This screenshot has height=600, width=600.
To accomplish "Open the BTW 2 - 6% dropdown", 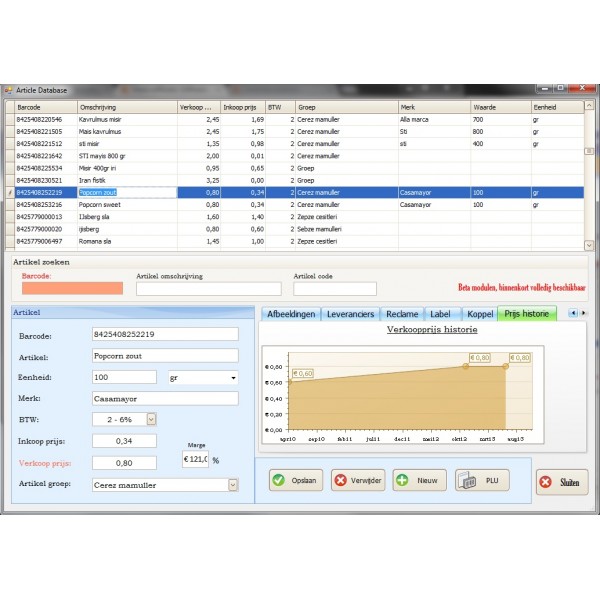I will pyautogui.click(x=152, y=419).
